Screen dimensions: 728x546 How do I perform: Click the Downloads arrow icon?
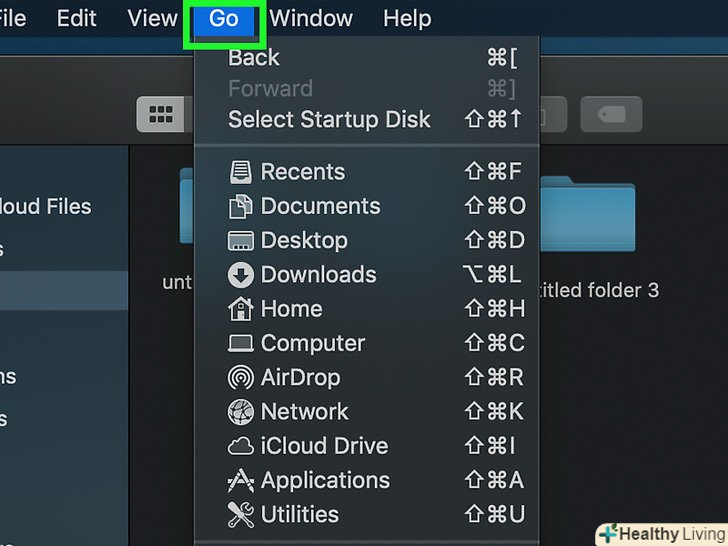pos(241,274)
